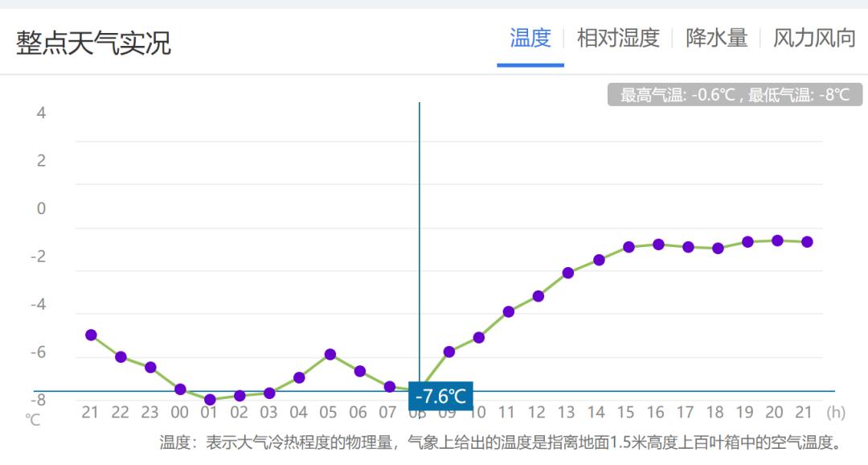Switch to the 温度 tab
Screen dimensions: 868x465
(530, 38)
